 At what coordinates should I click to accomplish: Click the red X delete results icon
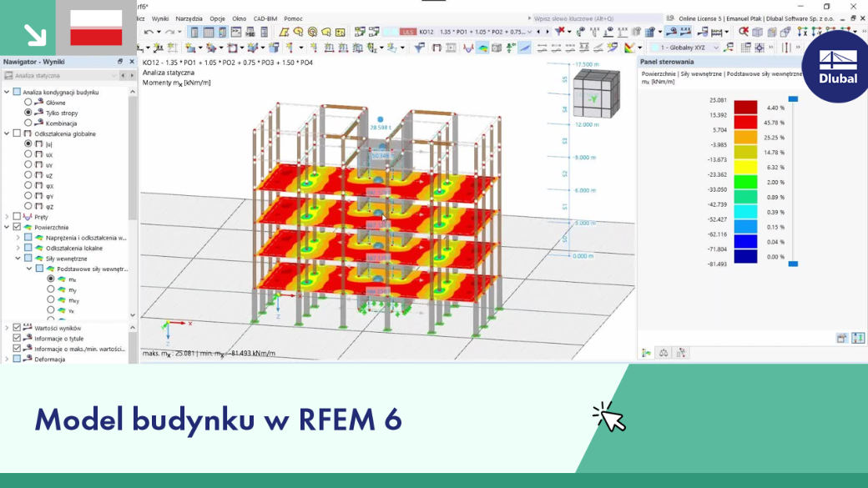744,32
